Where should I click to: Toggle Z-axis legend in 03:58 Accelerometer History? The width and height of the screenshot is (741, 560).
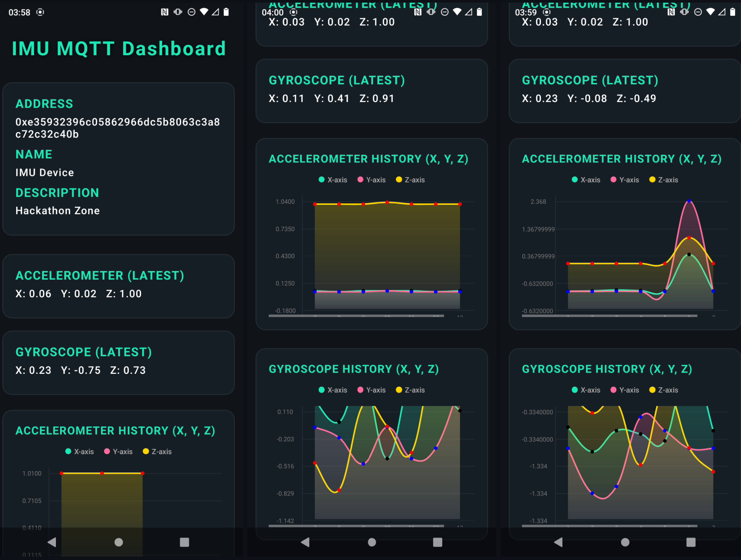tap(157, 452)
